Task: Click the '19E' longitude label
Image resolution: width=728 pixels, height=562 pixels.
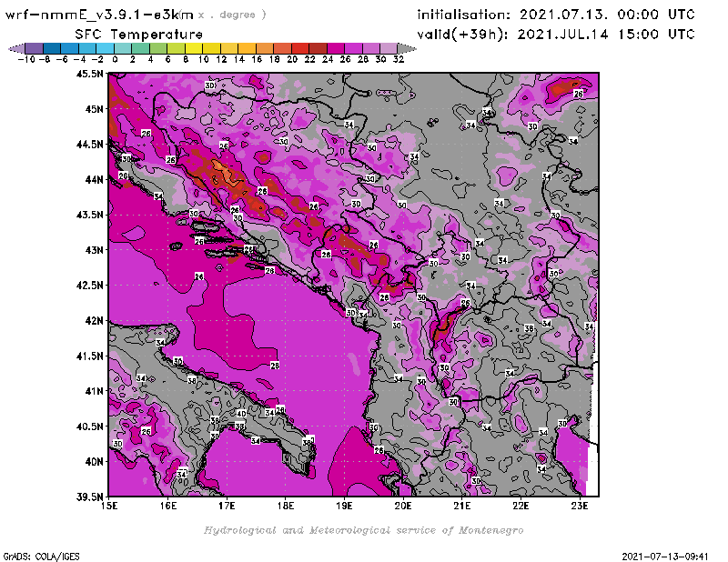Action: pyautogui.click(x=344, y=506)
